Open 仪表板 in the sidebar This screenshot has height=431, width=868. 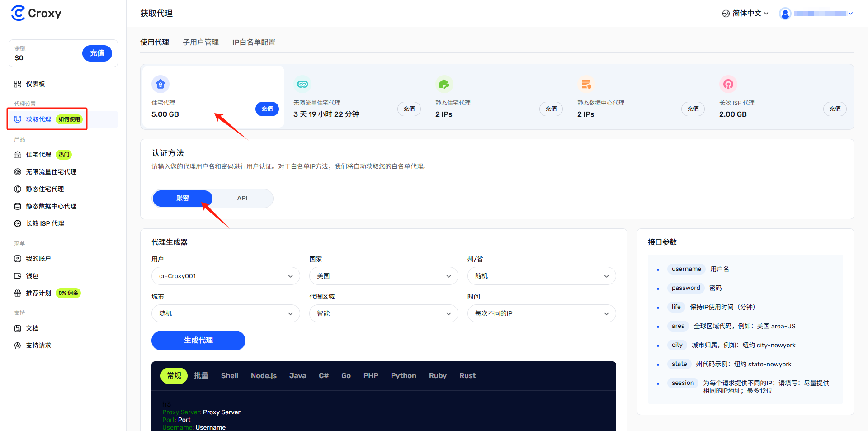click(63, 84)
